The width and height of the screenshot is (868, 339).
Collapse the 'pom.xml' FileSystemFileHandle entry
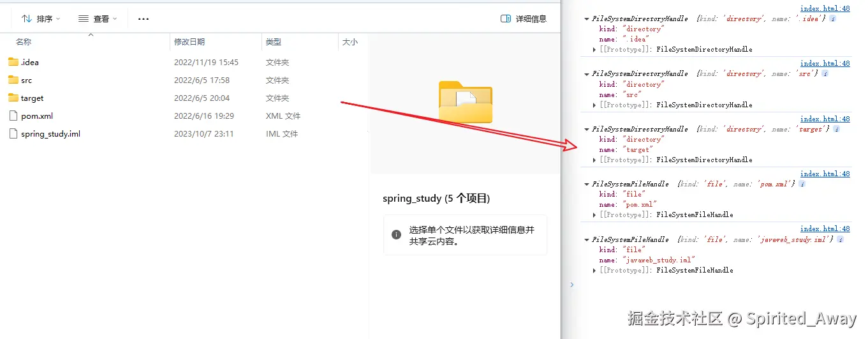(x=587, y=185)
